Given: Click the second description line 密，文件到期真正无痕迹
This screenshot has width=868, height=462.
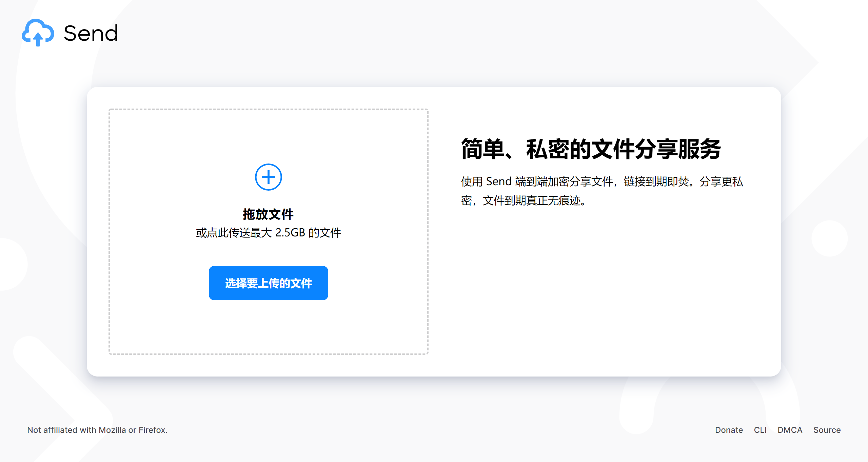Looking at the screenshot, I should coord(524,201).
